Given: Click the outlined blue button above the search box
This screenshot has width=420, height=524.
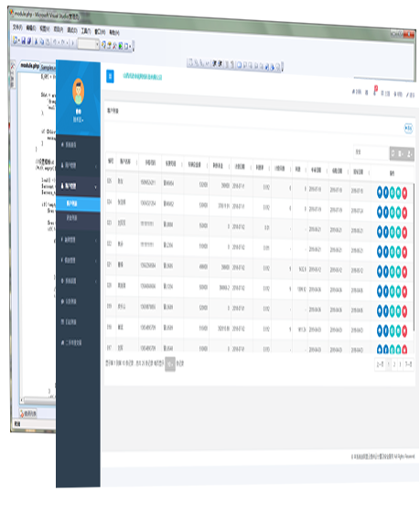Looking at the screenshot, I should tap(408, 128).
